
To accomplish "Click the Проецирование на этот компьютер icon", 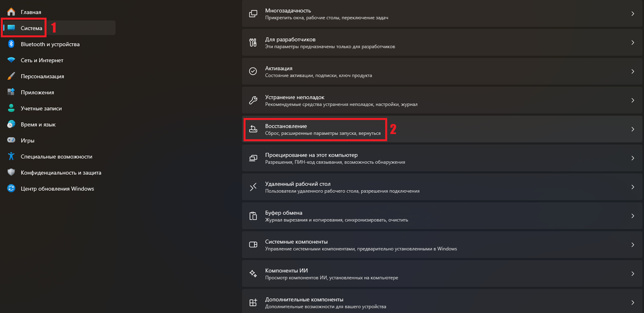I will [x=253, y=159].
